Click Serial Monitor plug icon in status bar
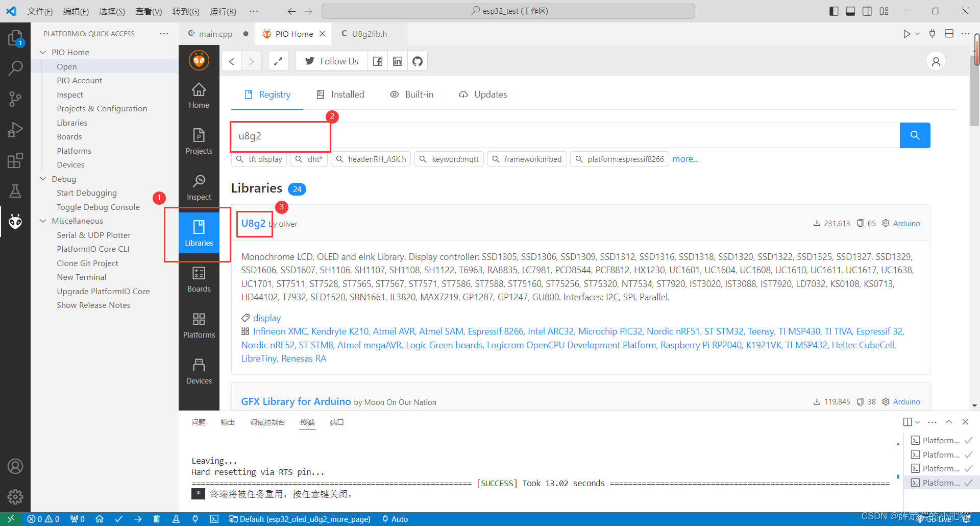 pos(195,519)
